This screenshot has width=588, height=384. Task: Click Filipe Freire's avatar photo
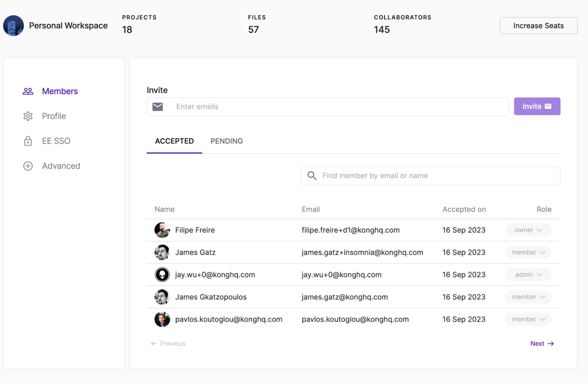[162, 230]
